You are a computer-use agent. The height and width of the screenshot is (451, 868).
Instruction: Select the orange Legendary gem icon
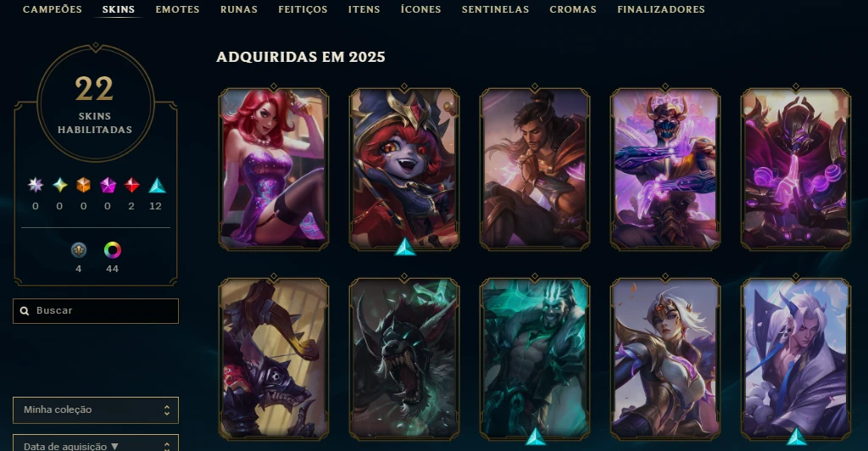(84, 185)
